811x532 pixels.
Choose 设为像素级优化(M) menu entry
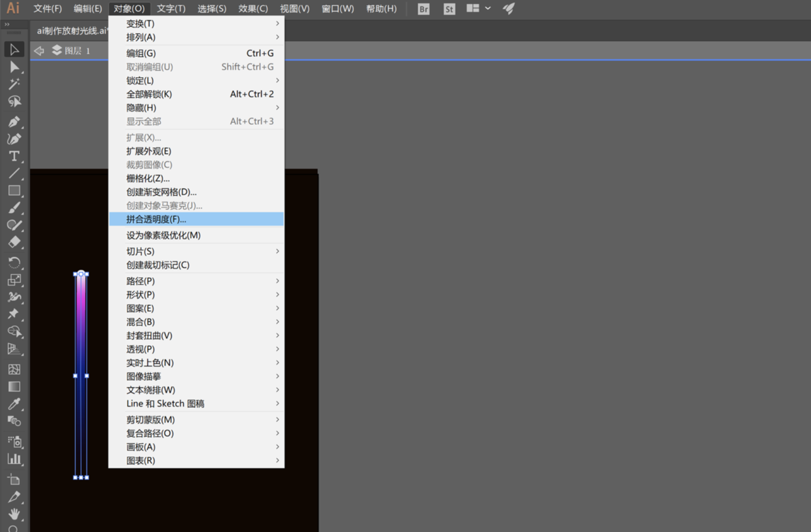tap(196, 235)
